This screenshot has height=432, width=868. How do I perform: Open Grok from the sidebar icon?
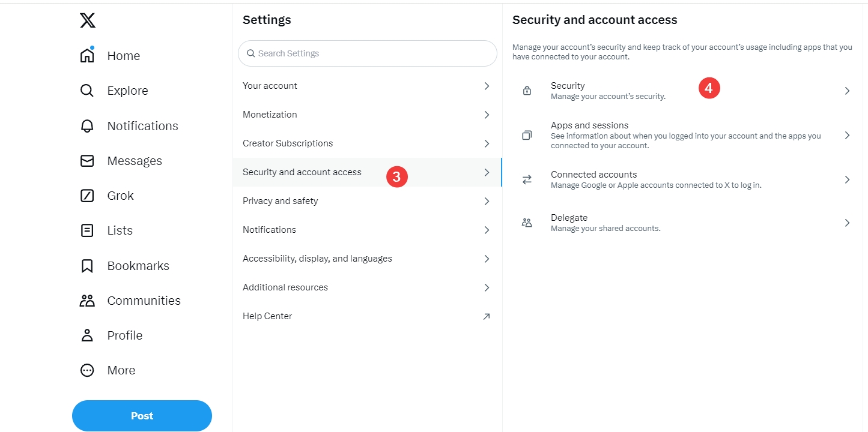coord(88,196)
